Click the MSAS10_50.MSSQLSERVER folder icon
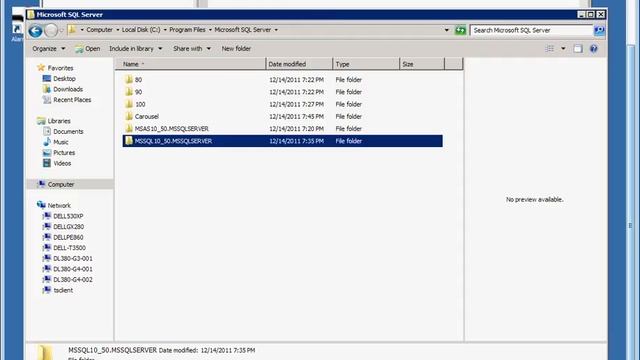The image size is (640, 360). [129, 129]
